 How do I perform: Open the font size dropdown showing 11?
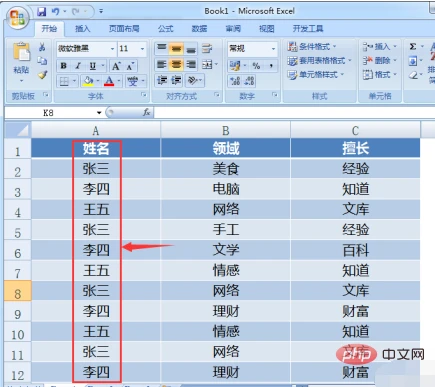[142, 49]
